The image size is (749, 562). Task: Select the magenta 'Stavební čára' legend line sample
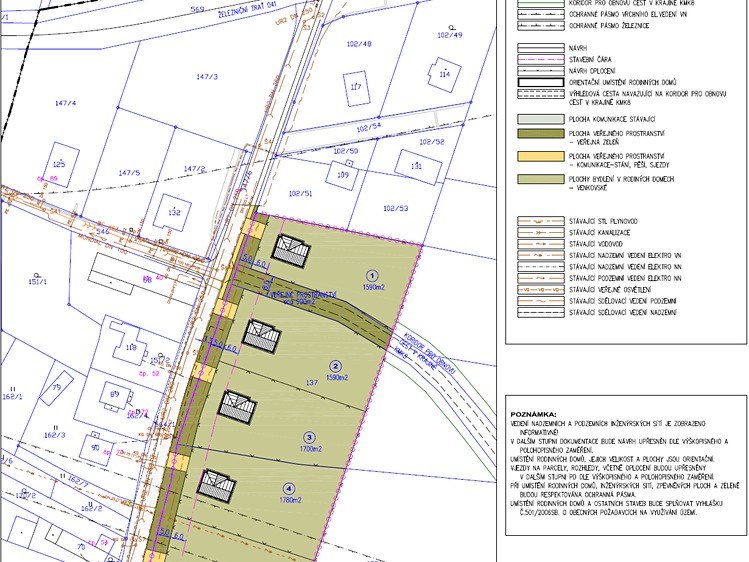click(x=541, y=60)
